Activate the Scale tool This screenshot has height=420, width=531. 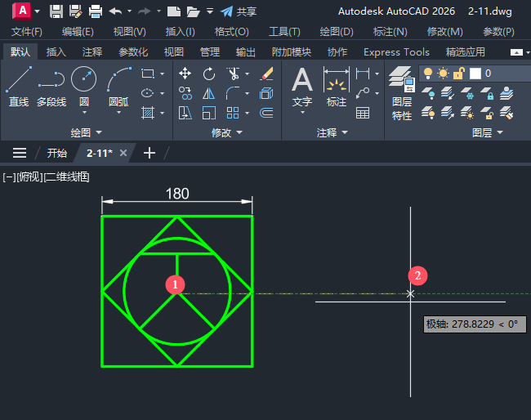[x=209, y=113]
